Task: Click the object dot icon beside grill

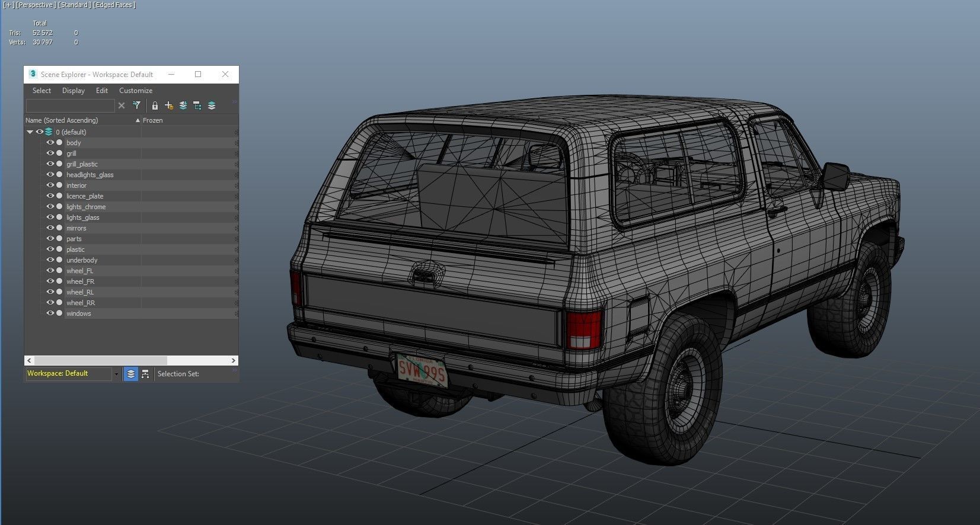Action: (59, 153)
